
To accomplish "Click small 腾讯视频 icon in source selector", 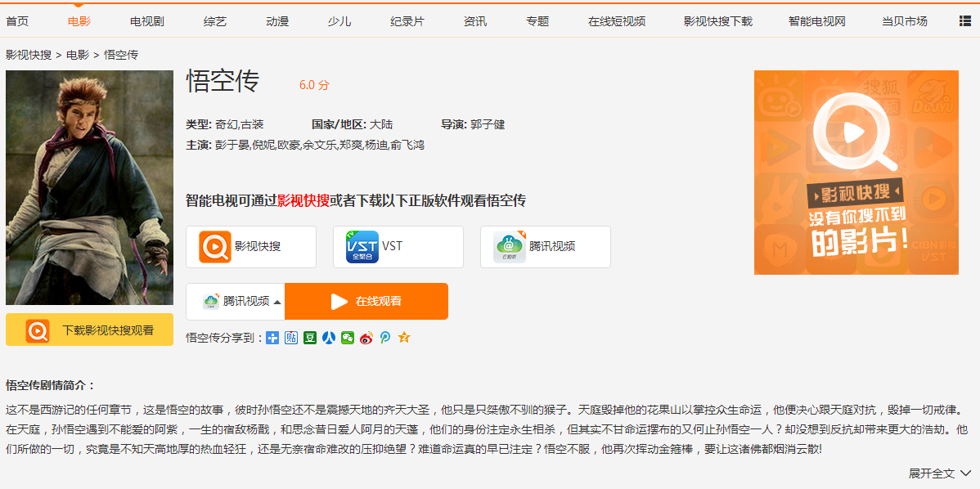I will [210, 302].
